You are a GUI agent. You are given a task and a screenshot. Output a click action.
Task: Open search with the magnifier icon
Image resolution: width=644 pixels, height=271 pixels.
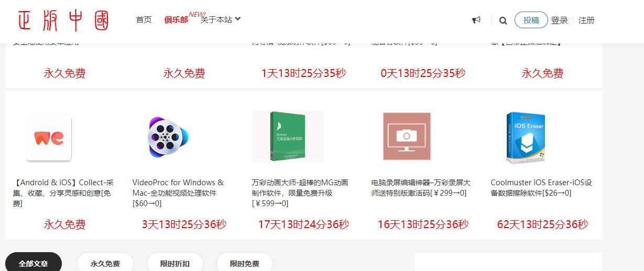(503, 20)
